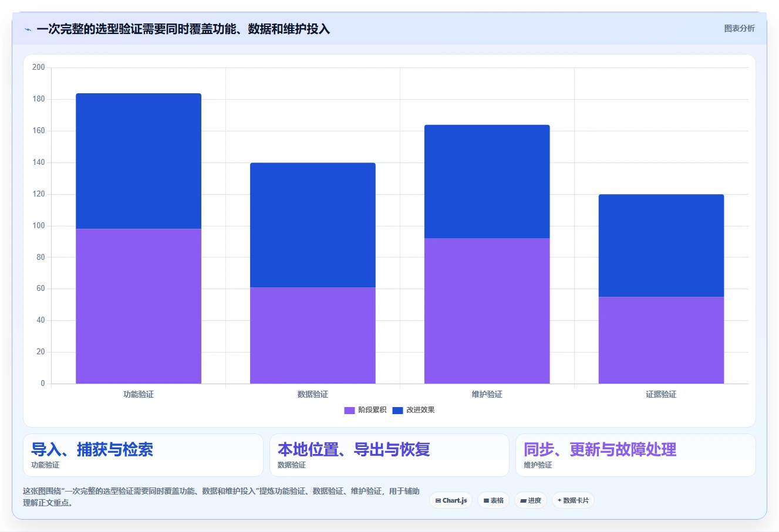Click the description paragraph below the cards
This screenshot has height=532, width=779.
click(221, 497)
